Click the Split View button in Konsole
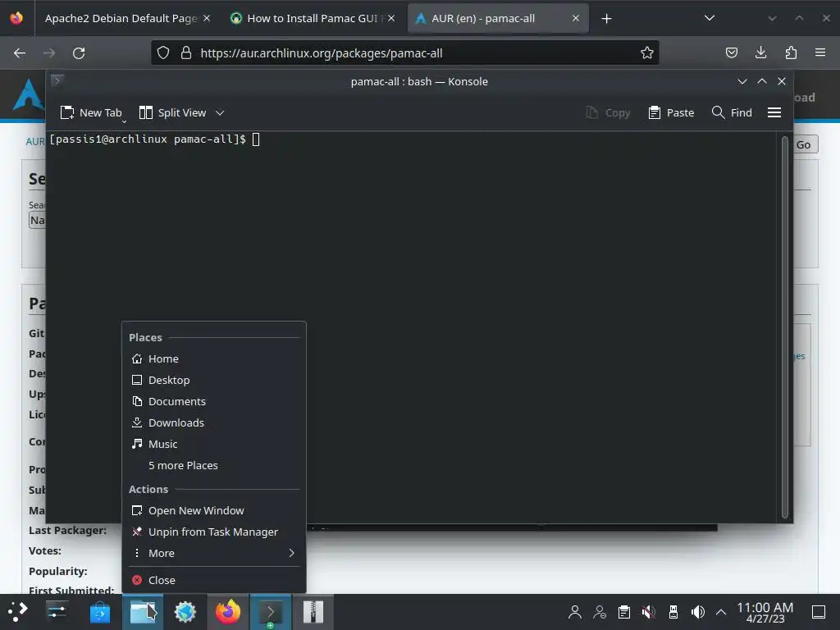840x630 pixels. tap(172, 112)
